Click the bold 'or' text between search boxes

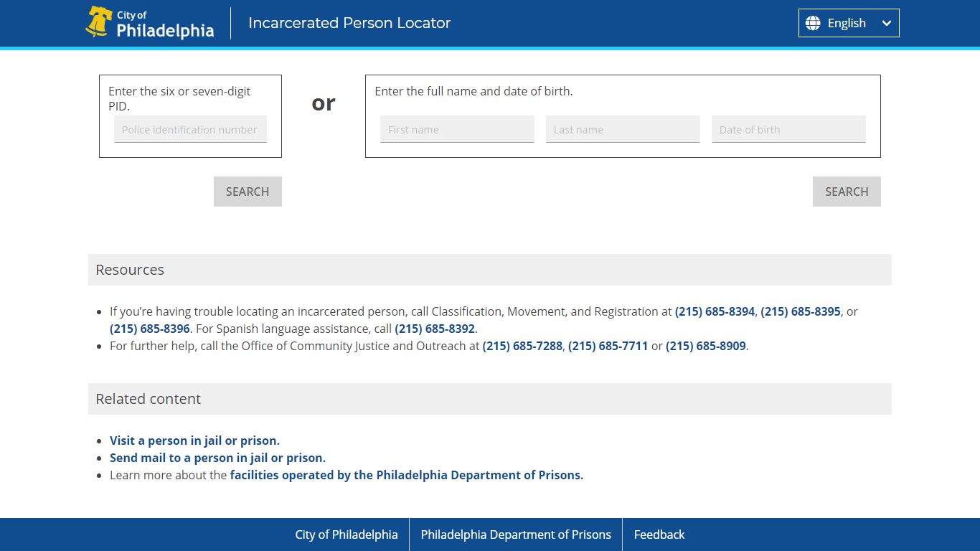pyautogui.click(x=324, y=103)
